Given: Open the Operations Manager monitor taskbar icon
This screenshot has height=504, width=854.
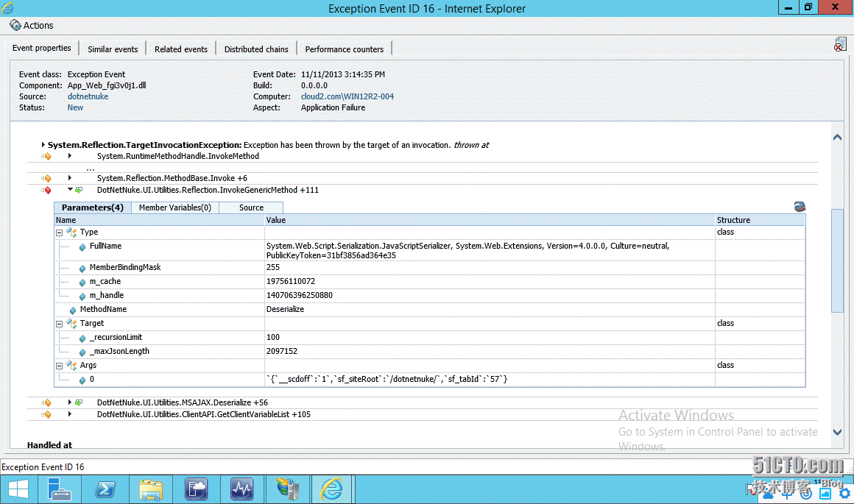Looking at the screenshot, I should click(241, 489).
